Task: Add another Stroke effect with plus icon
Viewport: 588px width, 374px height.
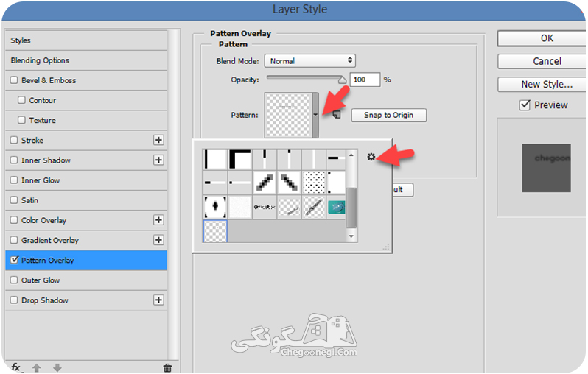Action: pos(158,140)
